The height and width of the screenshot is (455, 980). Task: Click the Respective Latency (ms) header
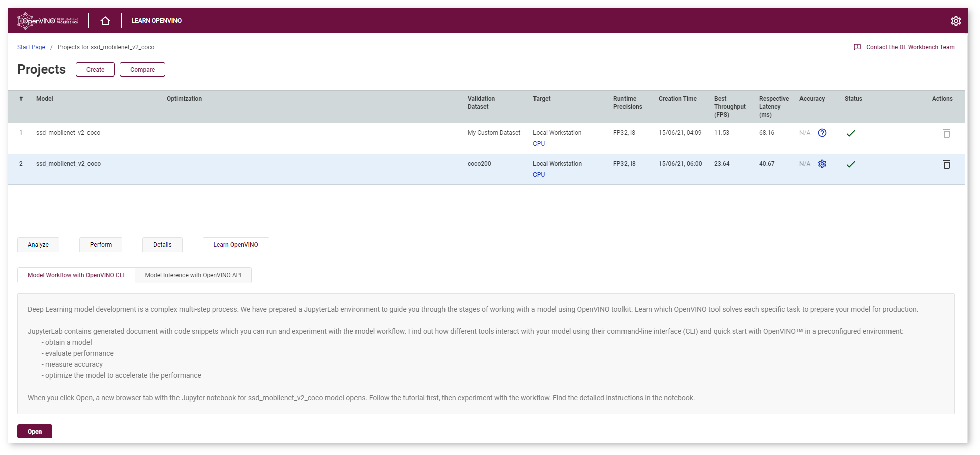click(774, 107)
